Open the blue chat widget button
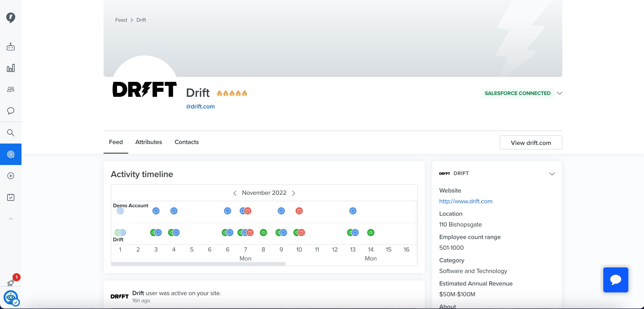Screen dimensions: 644x309 616,280
